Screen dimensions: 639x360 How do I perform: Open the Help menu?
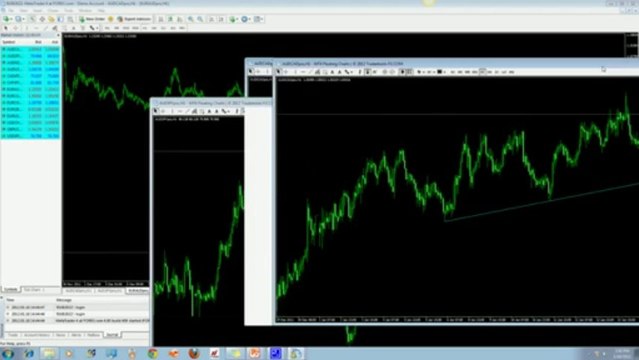coord(101,10)
